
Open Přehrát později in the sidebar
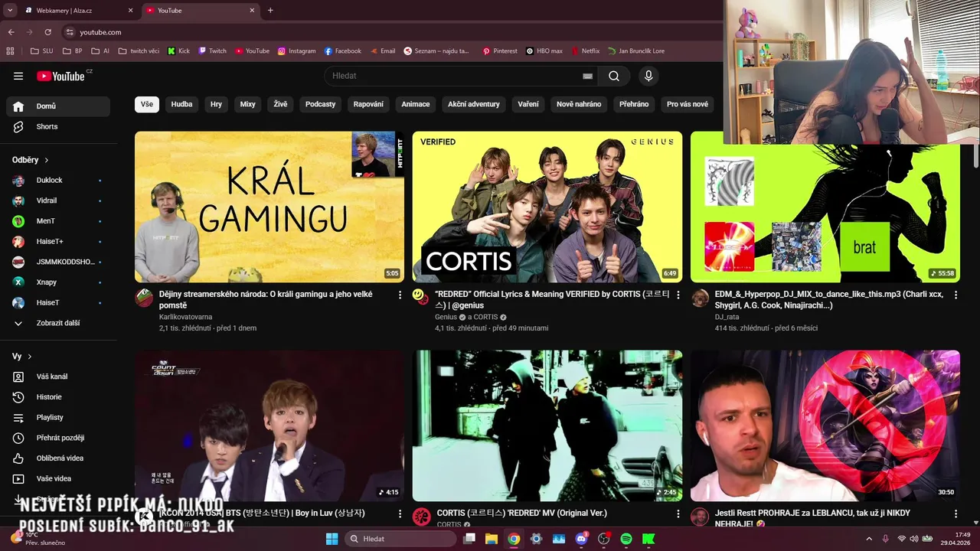point(58,438)
